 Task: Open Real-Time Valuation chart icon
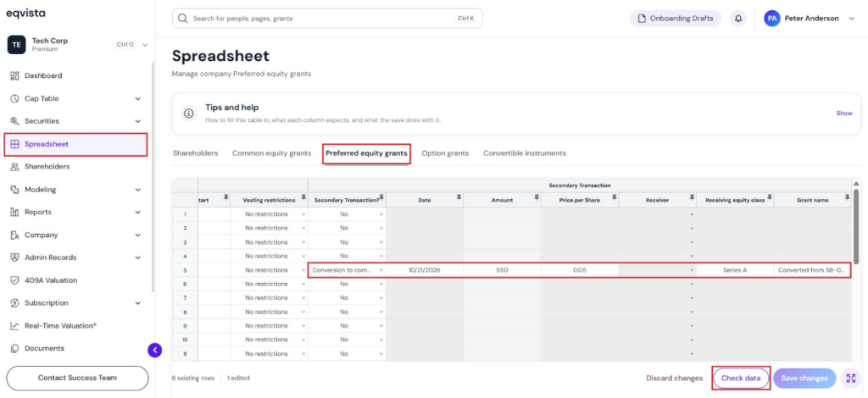15,325
